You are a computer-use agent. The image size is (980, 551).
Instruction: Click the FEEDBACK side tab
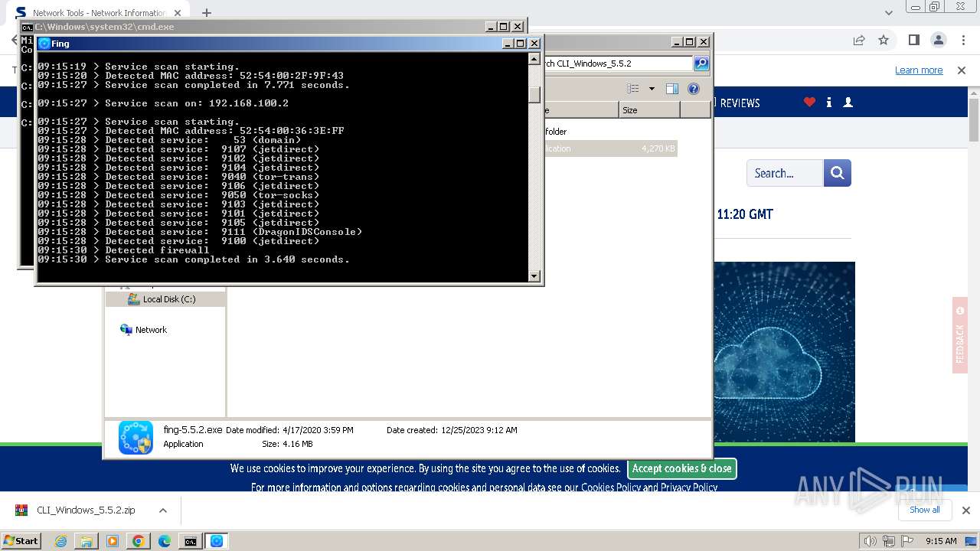tap(960, 335)
